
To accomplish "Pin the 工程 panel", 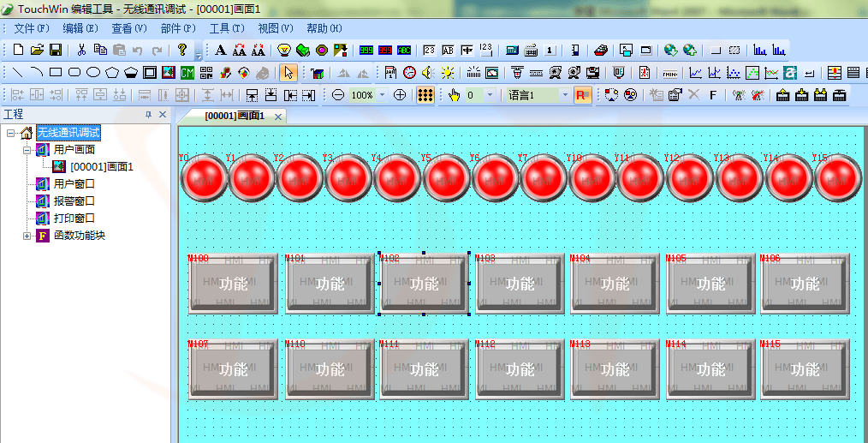I will (x=148, y=114).
